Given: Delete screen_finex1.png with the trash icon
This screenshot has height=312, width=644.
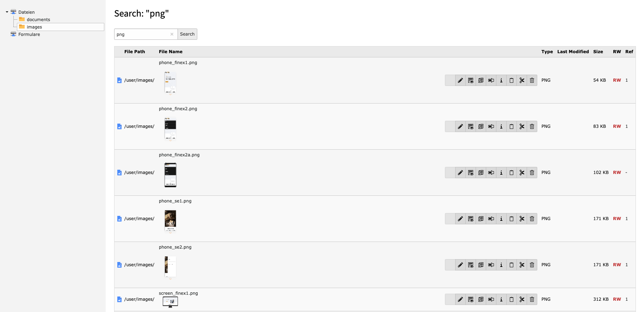Looking at the screenshot, I should [532, 299].
